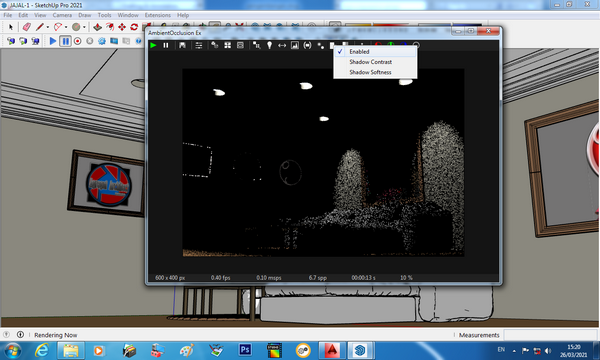Select the Offset tool

[x=110, y=27]
